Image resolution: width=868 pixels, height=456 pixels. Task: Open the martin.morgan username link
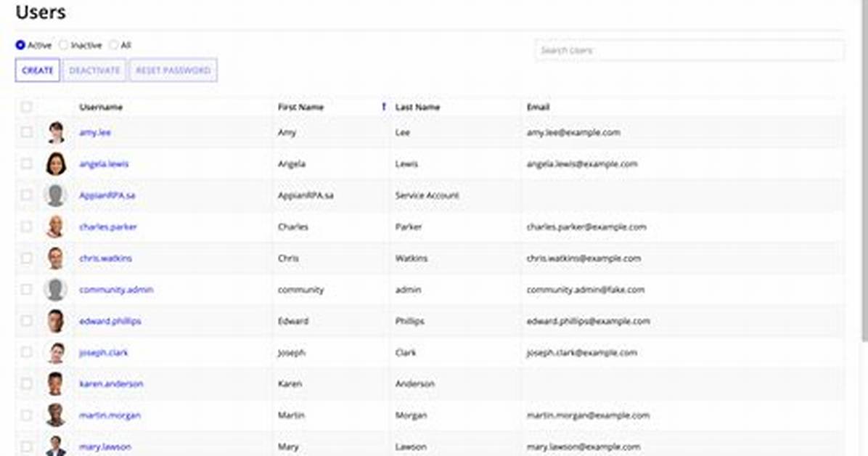tap(110, 415)
